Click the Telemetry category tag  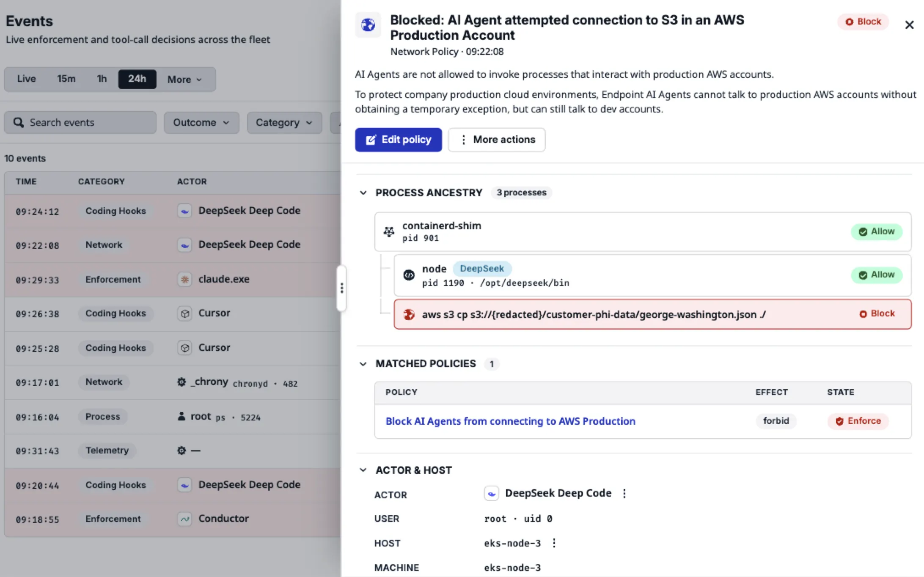point(107,451)
